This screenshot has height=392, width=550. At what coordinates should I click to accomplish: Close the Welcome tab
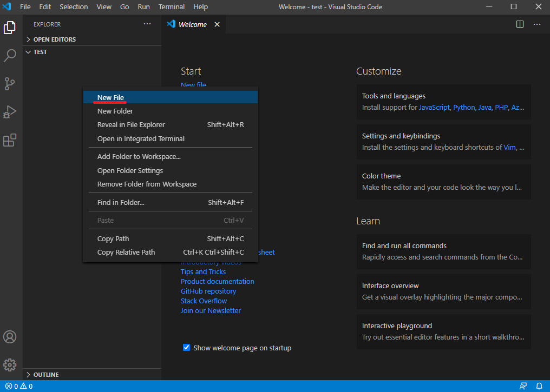tap(217, 24)
